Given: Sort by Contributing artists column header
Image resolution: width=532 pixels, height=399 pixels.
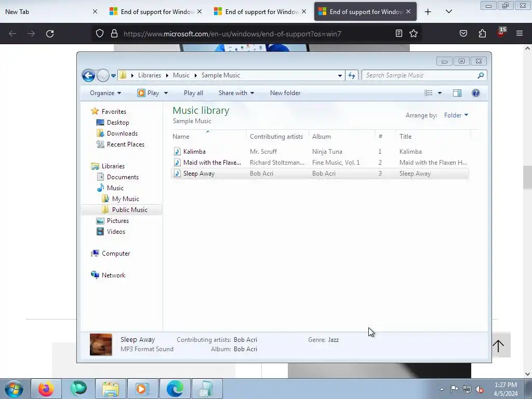Looking at the screenshot, I should 277,137.
